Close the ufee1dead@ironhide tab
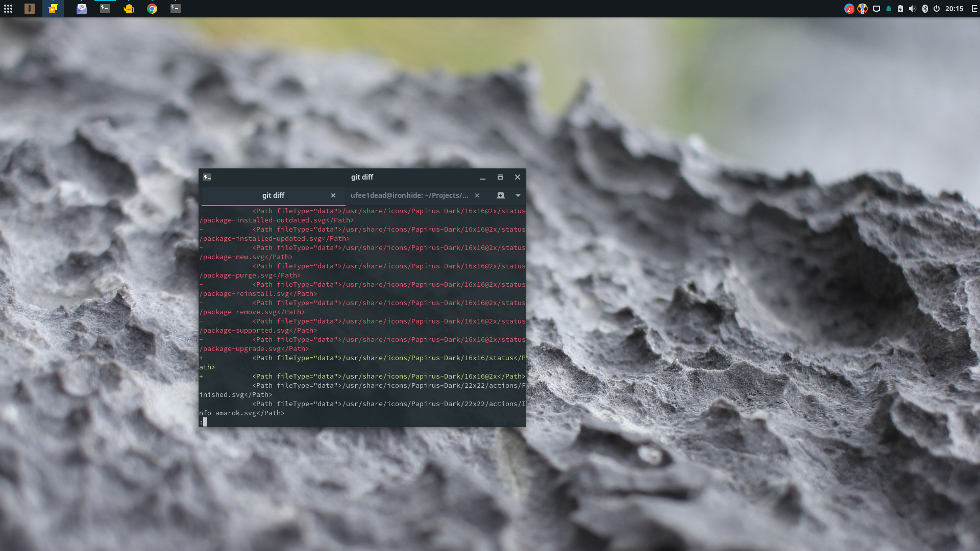This screenshot has width=980, height=551. click(x=477, y=195)
